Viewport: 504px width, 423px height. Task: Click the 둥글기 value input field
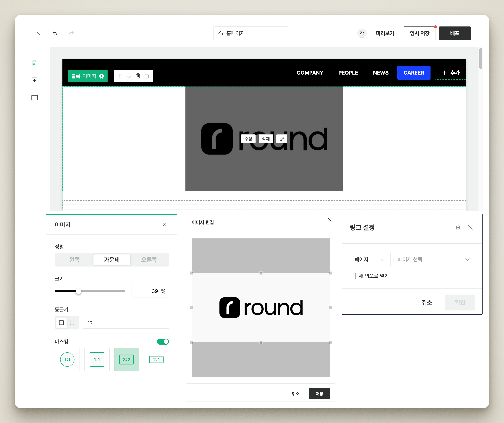(126, 323)
